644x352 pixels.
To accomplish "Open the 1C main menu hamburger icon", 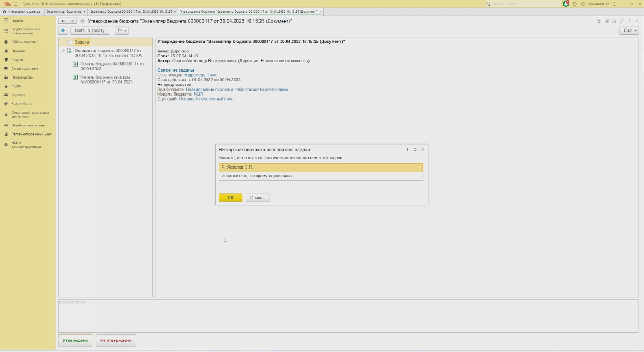I will click(x=16, y=4).
